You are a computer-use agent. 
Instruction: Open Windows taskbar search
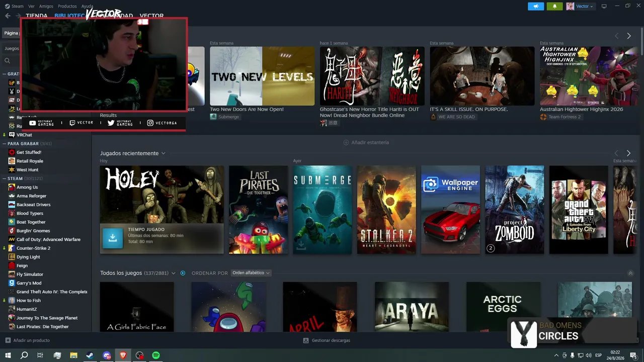(x=24, y=355)
